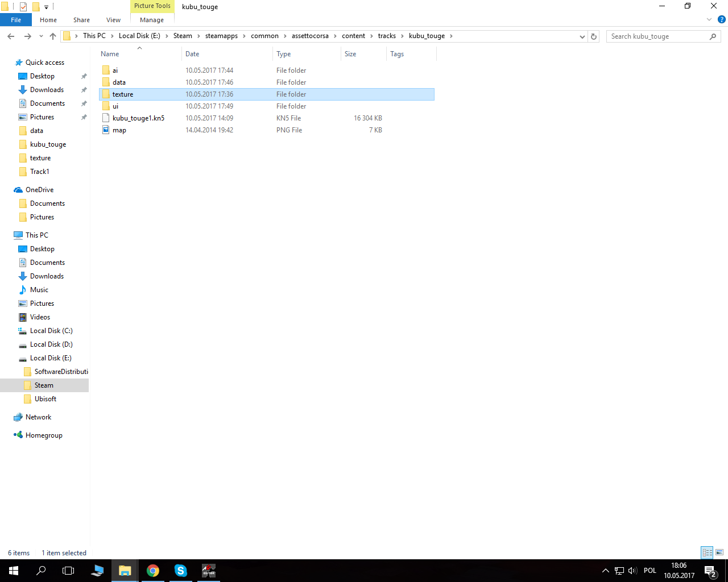728x582 pixels.
Task: Go up one folder level arrow
Action: 53,36
